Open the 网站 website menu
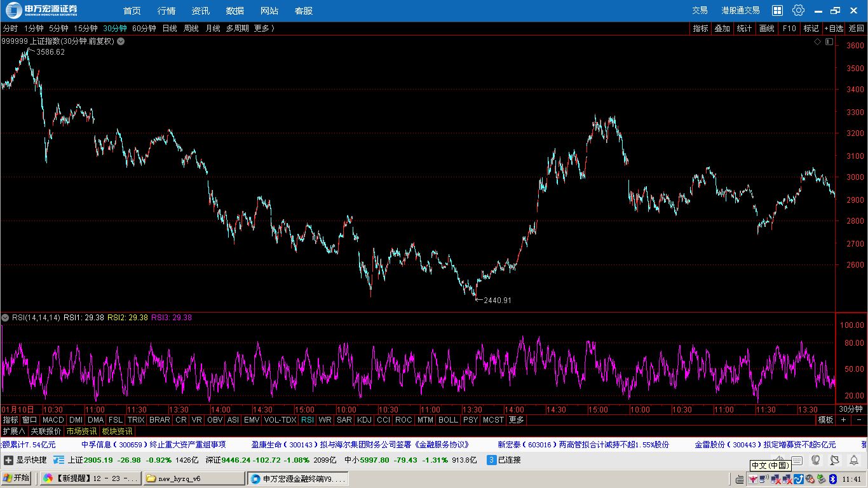The image size is (868, 488). click(x=269, y=11)
